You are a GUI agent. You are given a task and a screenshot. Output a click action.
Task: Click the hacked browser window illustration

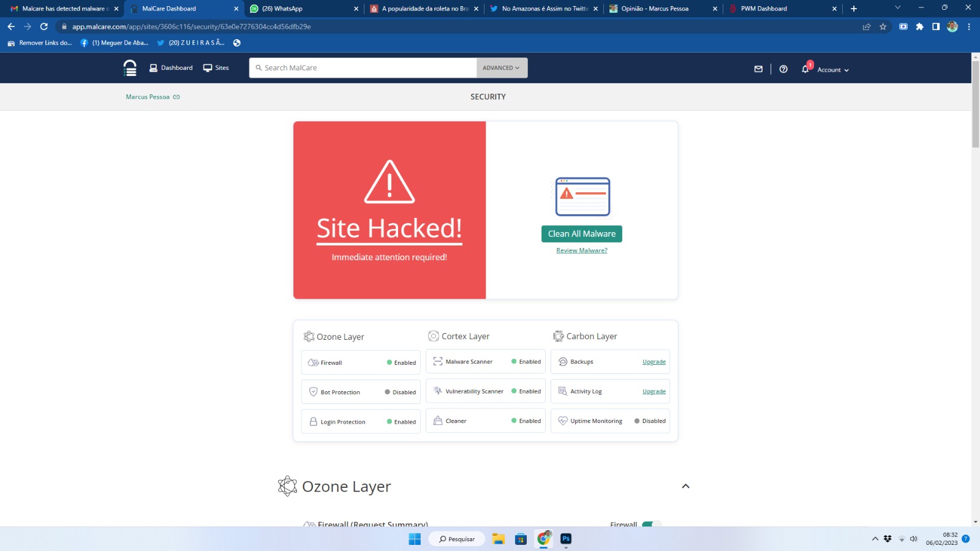583,197
